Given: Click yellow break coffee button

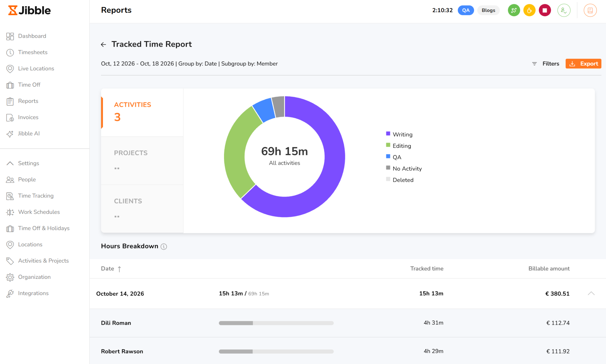Looking at the screenshot, I should tap(529, 10).
